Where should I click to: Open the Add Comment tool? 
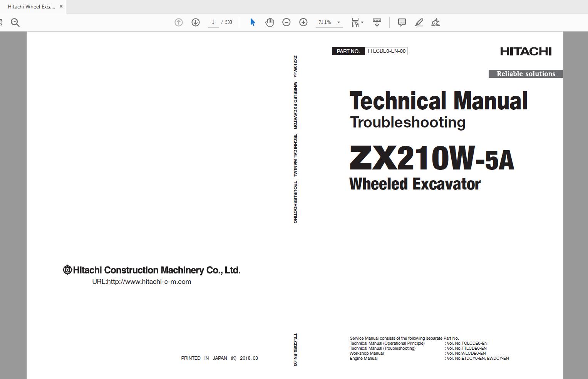coord(401,22)
